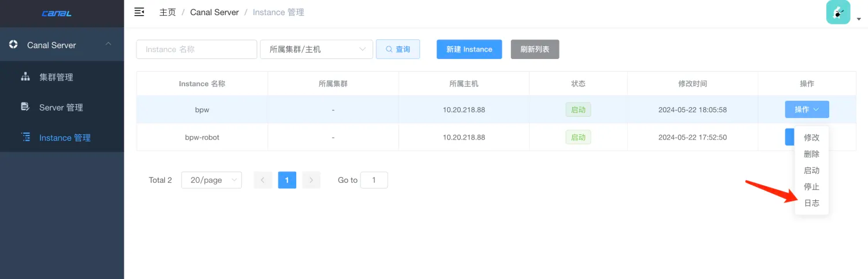Go to the next page arrow
Image resolution: width=868 pixels, height=279 pixels.
311,180
